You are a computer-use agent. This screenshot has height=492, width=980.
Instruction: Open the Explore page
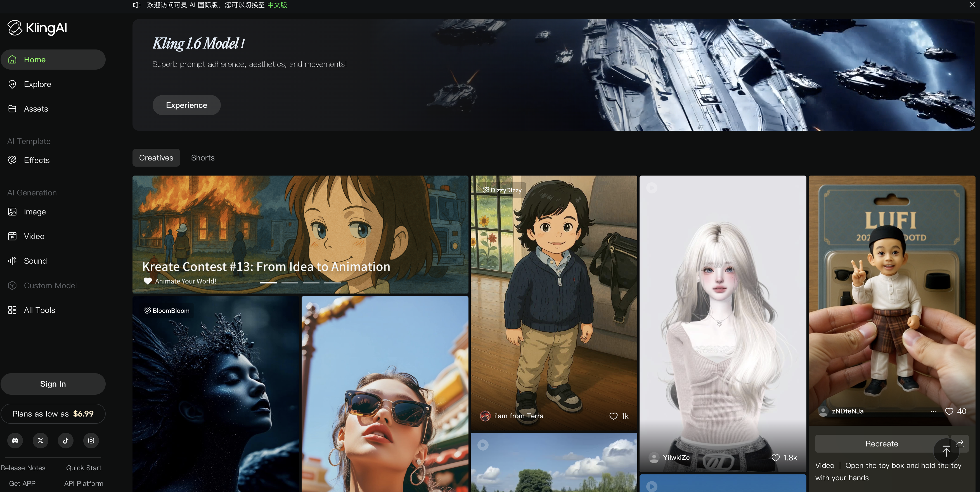coord(37,84)
